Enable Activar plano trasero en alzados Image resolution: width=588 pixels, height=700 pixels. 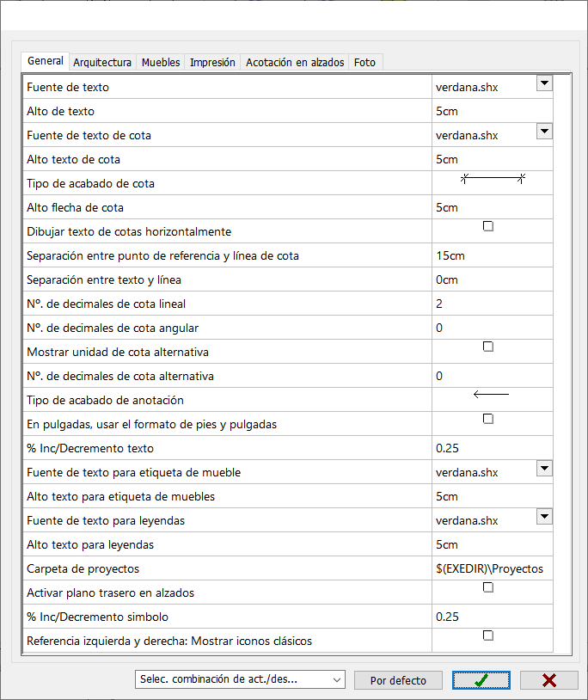click(x=488, y=587)
